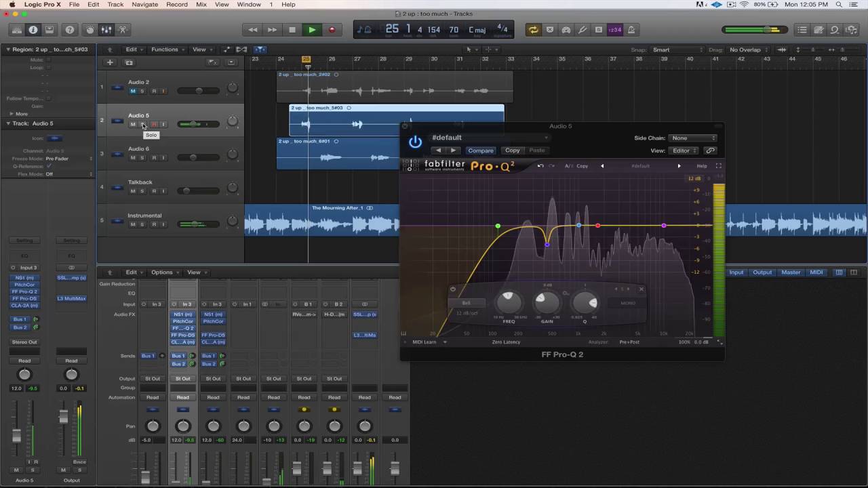Click MIDI Learn in Pro-Q 2 footer

[425, 342]
